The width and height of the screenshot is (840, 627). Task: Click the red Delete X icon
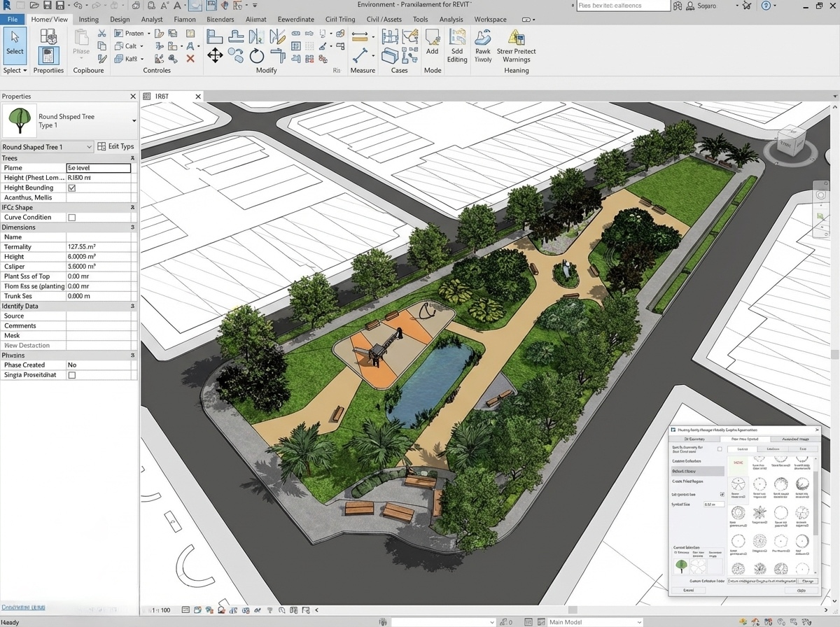190,59
